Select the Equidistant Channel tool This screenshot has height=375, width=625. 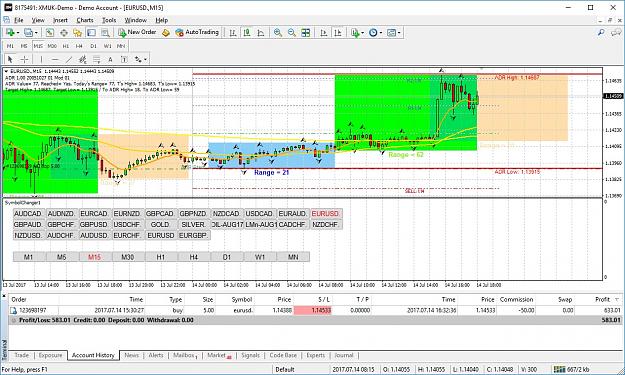click(83, 59)
